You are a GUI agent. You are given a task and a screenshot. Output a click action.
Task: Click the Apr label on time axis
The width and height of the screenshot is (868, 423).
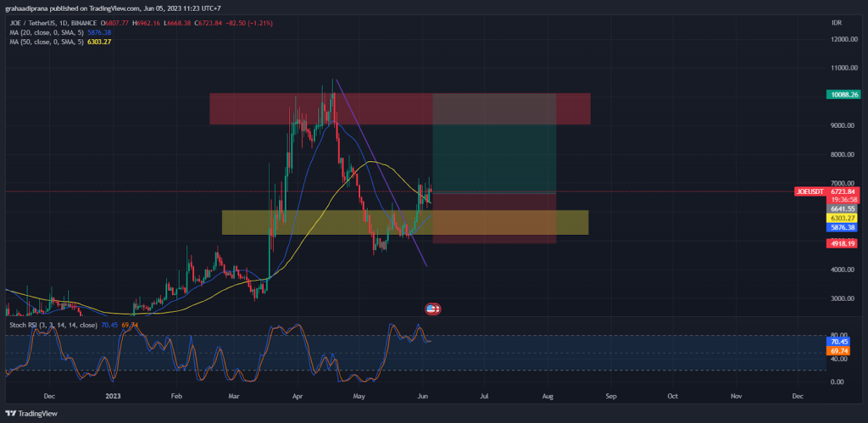coord(298,397)
